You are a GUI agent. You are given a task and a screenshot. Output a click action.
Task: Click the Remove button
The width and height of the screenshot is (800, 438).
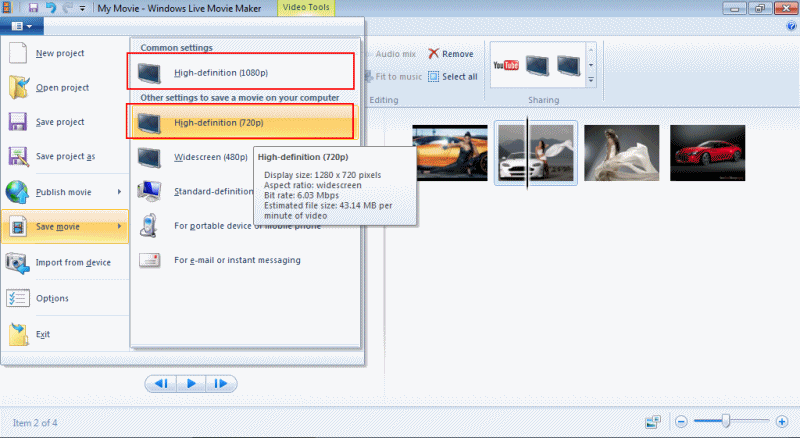pos(451,54)
